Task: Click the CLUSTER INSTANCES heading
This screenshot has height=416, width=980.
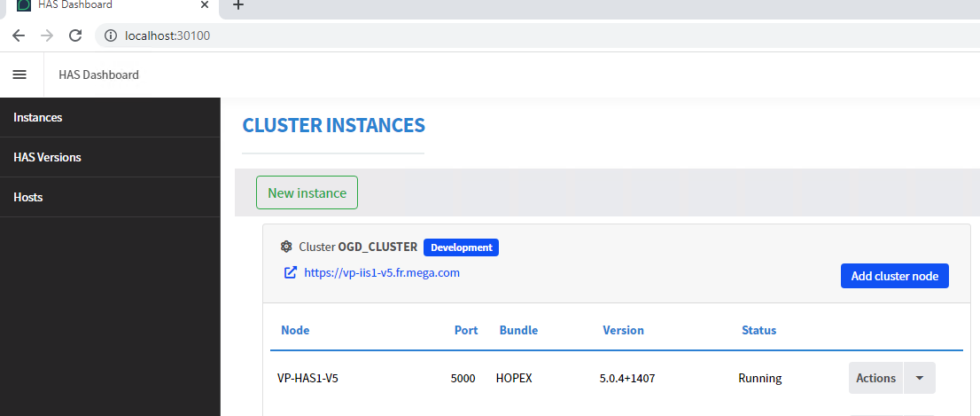Action: pyautogui.click(x=334, y=126)
